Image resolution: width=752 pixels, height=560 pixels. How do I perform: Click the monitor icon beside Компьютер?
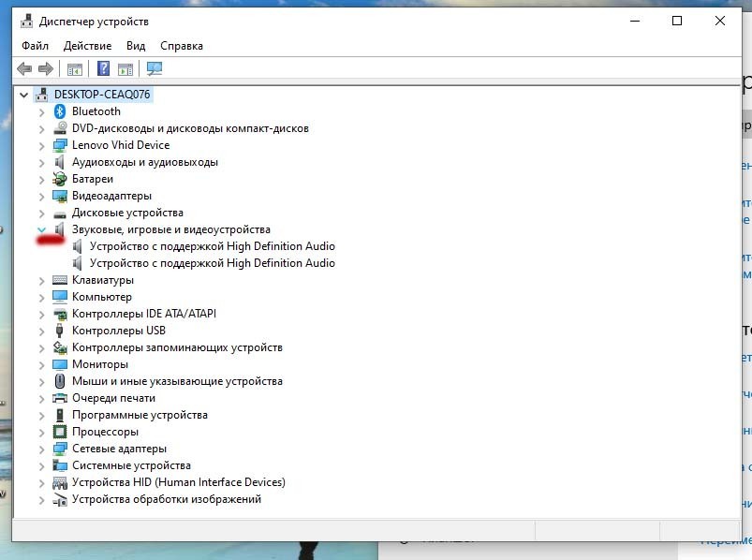coord(60,297)
